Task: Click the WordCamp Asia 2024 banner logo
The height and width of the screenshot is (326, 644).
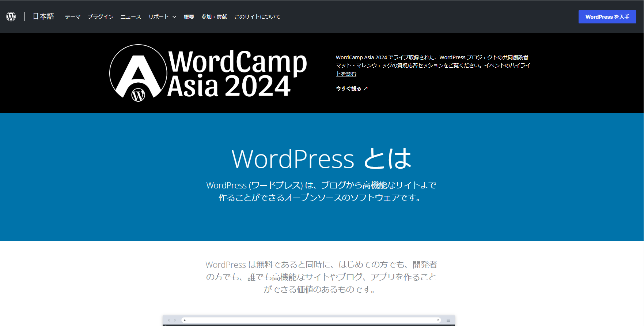Action: (208, 73)
